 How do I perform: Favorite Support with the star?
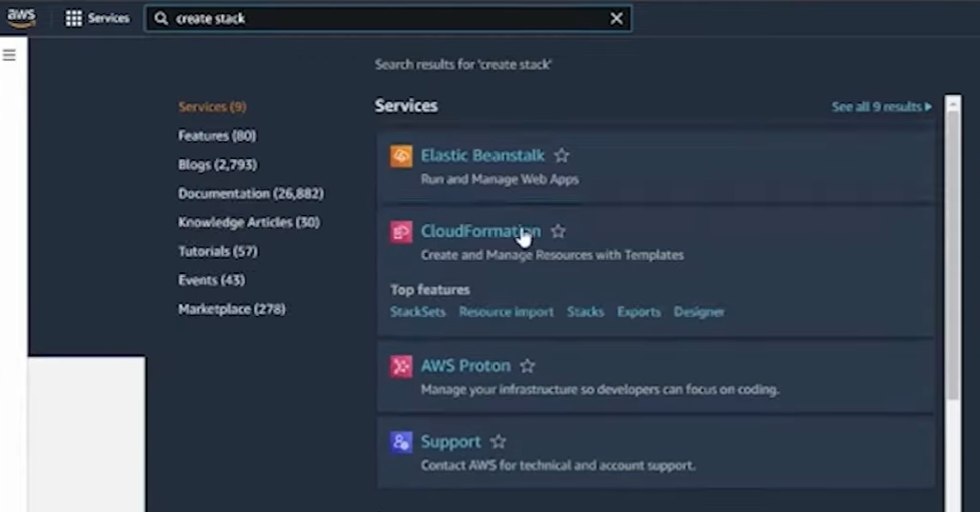click(499, 442)
